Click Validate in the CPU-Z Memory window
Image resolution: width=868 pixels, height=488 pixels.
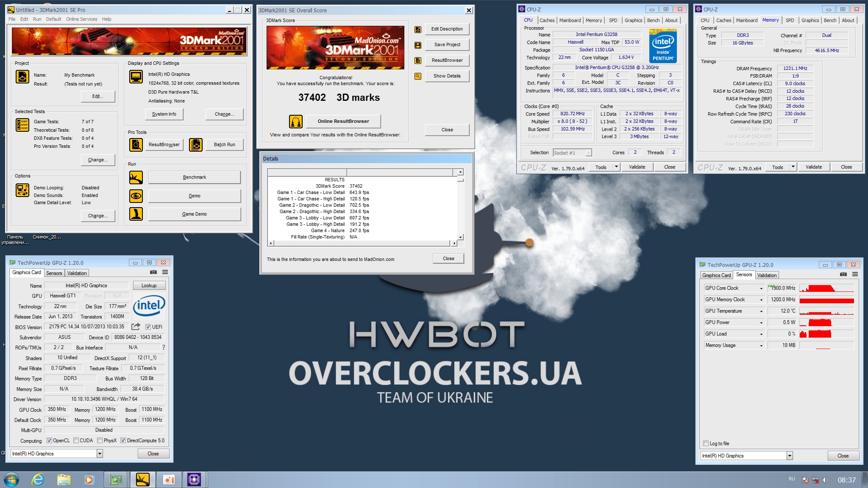pyautogui.click(x=814, y=167)
